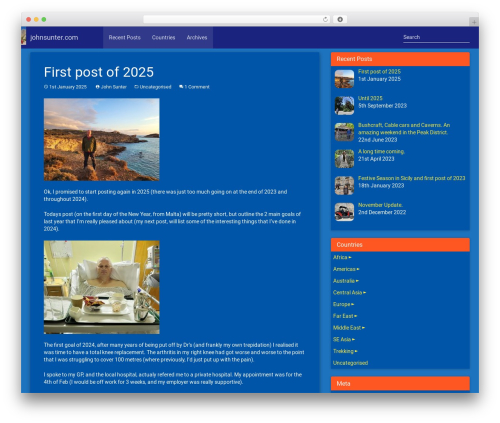The width and height of the screenshot is (500, 423).
Task: Click the browser reload icon
Action: (x=325, y=19)
